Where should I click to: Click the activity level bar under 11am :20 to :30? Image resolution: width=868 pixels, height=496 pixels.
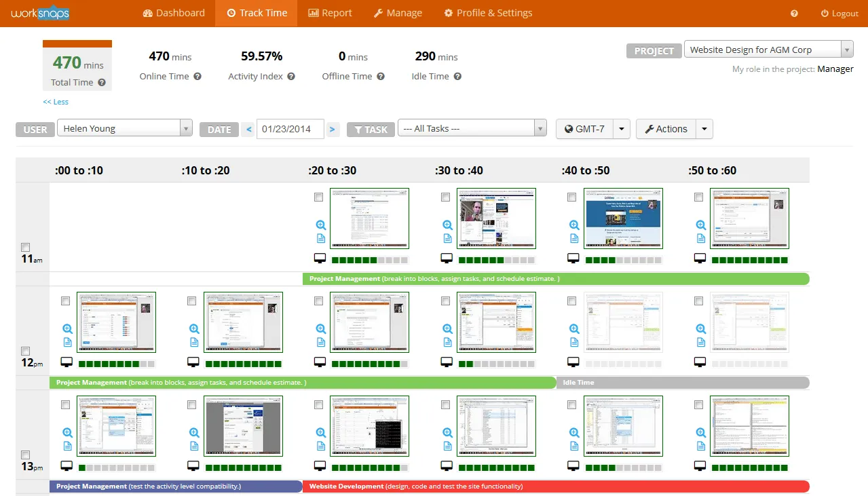pos(370,260)
